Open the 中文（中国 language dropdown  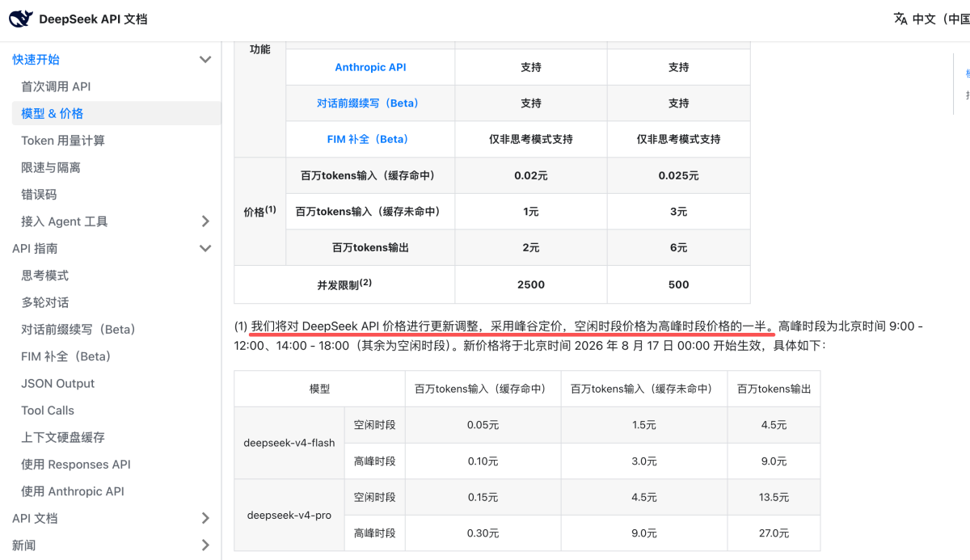941,19
